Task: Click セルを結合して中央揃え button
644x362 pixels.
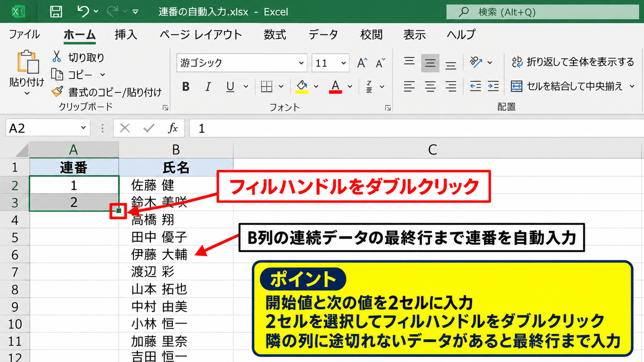Action: pyautogui.click(x=567, y=86)
